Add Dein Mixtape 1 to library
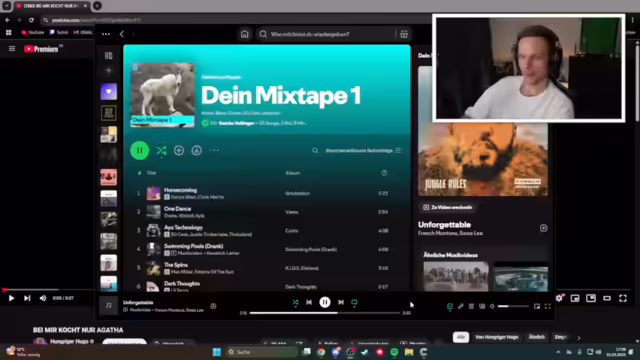Viewport: 640px width, 360px height. point(179,151)
